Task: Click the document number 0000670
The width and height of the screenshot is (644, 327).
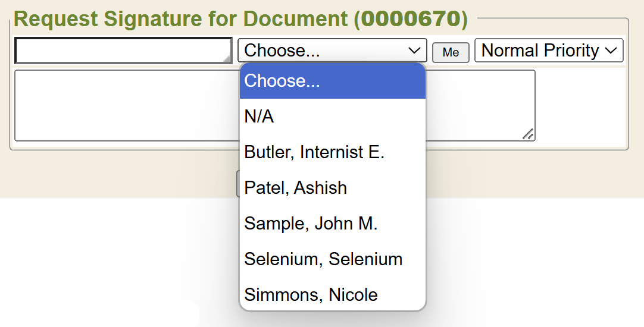Action: pos(411,19)
